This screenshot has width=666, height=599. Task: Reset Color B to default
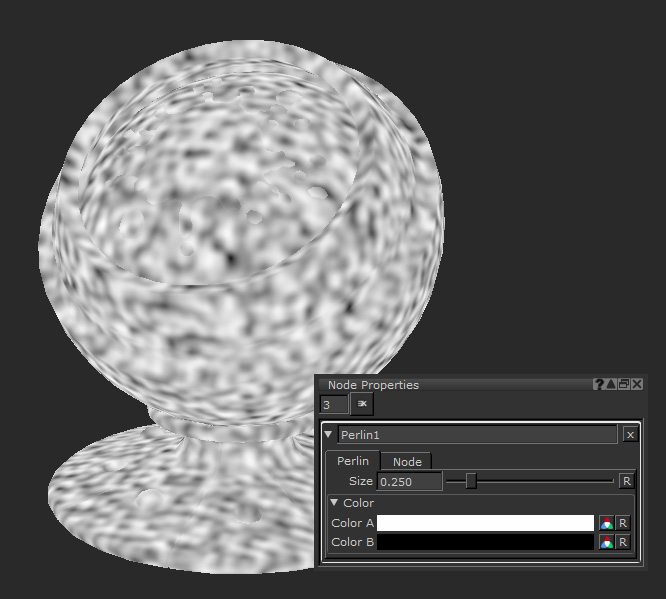click(623, 542)
